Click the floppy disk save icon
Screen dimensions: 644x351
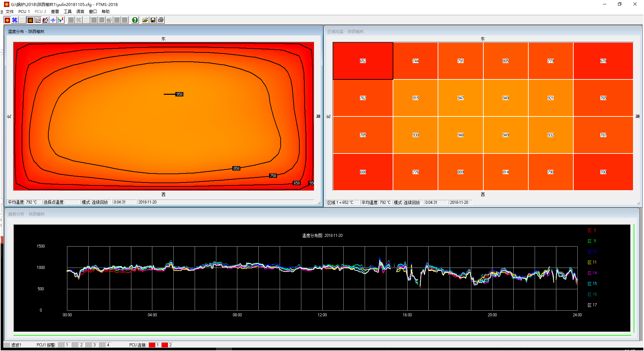point(153,20)
